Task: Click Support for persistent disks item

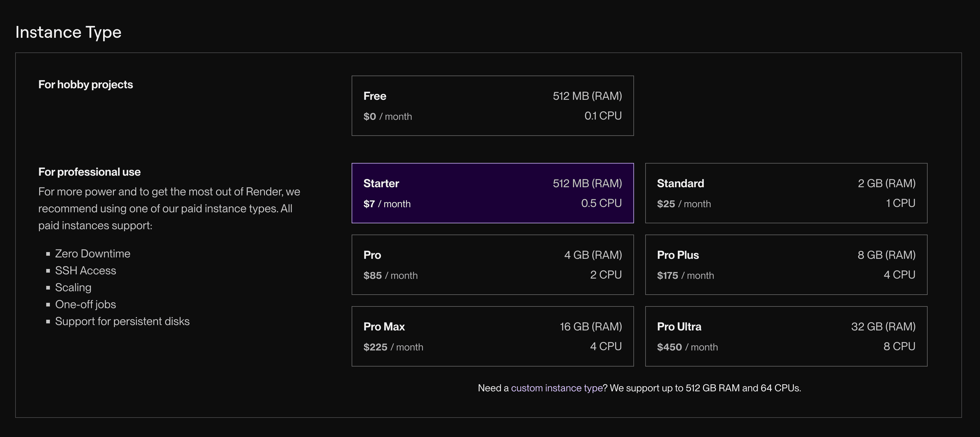Action: (122, 322)
